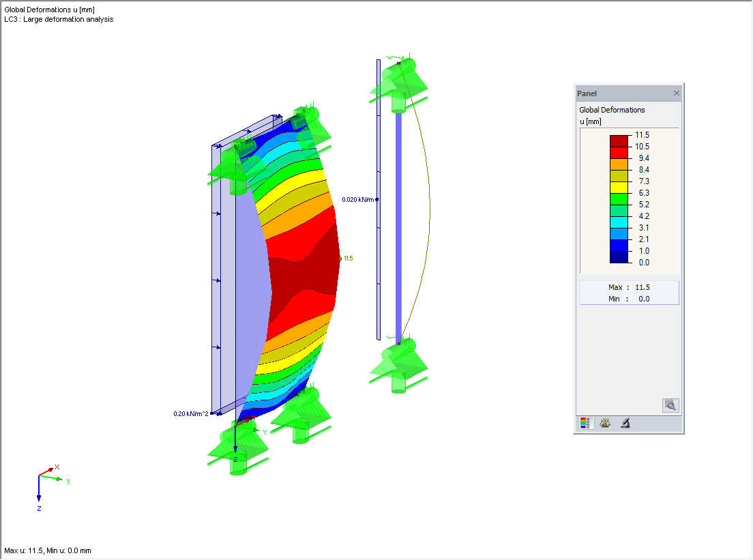Viewport: 753px width, 560px height.
Task: Select the dark red 11.5 color swatch
Action: (619, 141)
